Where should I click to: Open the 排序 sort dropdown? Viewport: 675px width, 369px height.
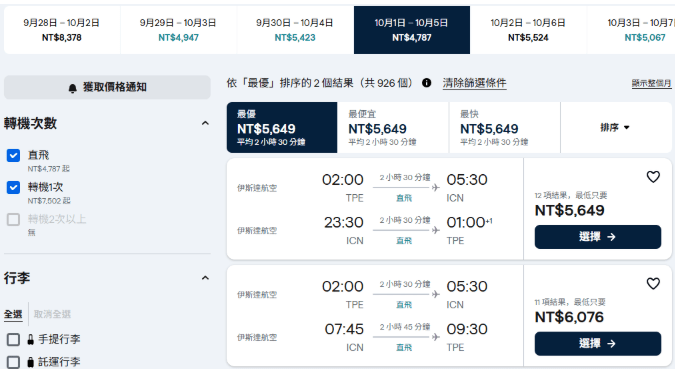615,127
